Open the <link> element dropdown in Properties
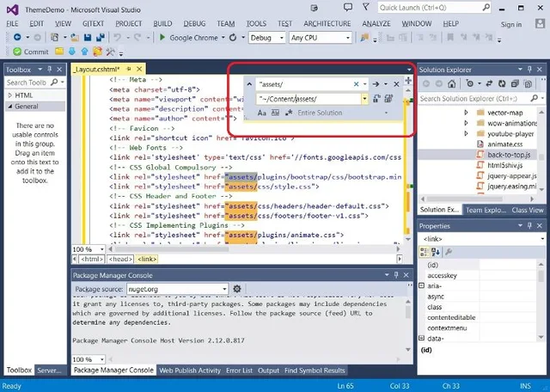Image resolution: width=550 pixels, height=392 pixels. click(x=542, y=239)
